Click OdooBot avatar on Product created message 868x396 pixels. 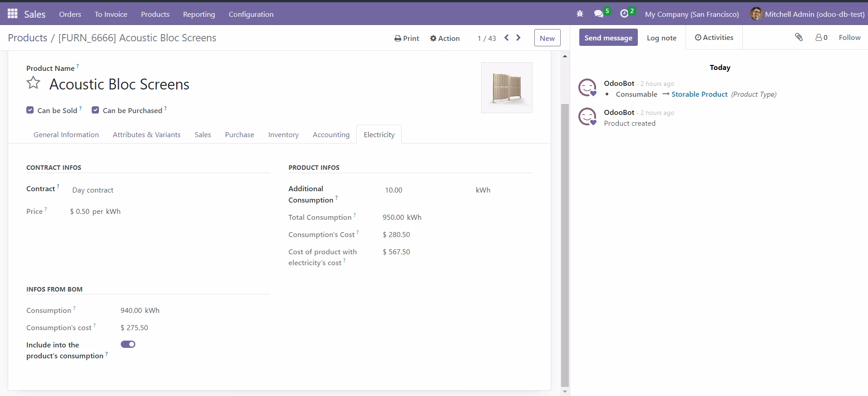click(x=587, y=117)
